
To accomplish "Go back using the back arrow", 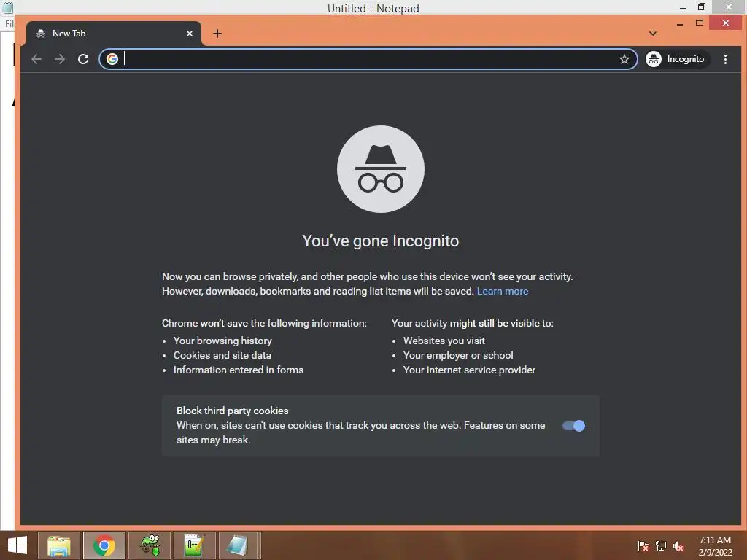I will (36, 59).
